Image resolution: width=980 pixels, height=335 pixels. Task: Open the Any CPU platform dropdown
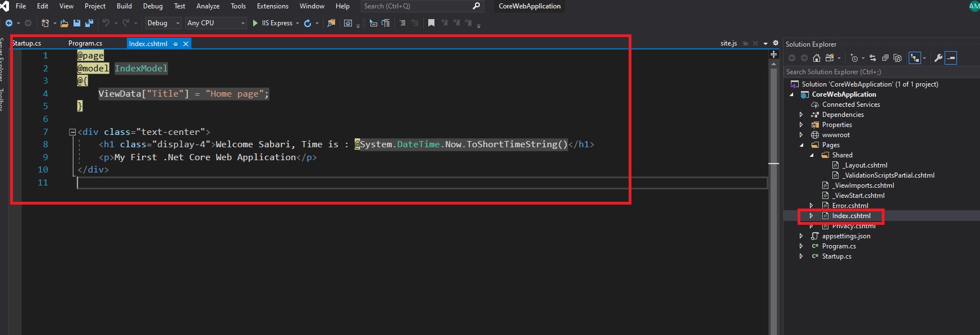[216, 23]
